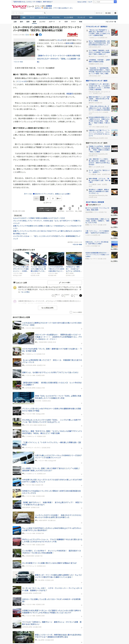129x644 pixels.
Task: Share the article on Facebook
Action: [x=40, y=35]
